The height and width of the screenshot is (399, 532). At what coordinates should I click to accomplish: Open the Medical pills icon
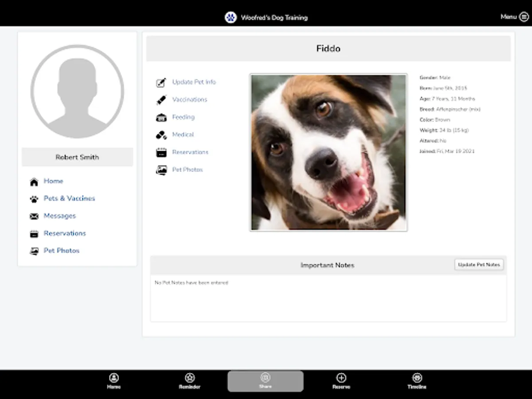[160, 134]
